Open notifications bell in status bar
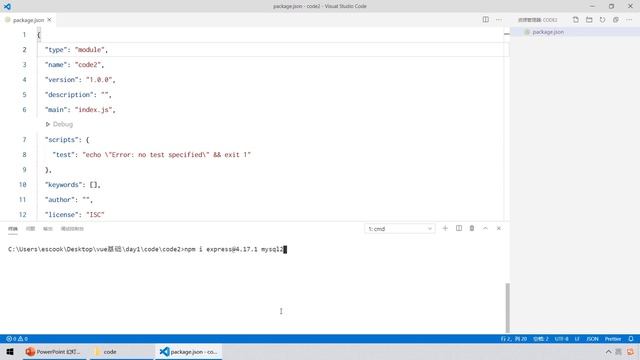Viewport: 640px width, 360px height. (x=631, y=339)
